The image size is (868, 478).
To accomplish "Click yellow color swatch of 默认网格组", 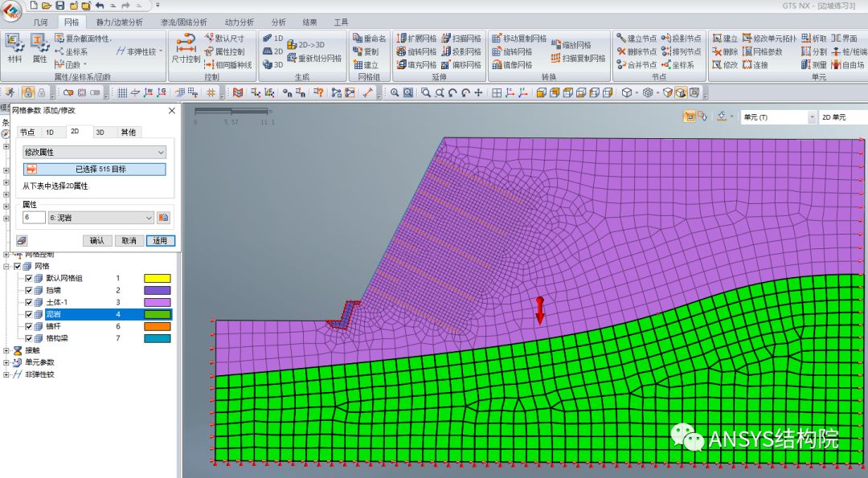I will coord(158,278).
